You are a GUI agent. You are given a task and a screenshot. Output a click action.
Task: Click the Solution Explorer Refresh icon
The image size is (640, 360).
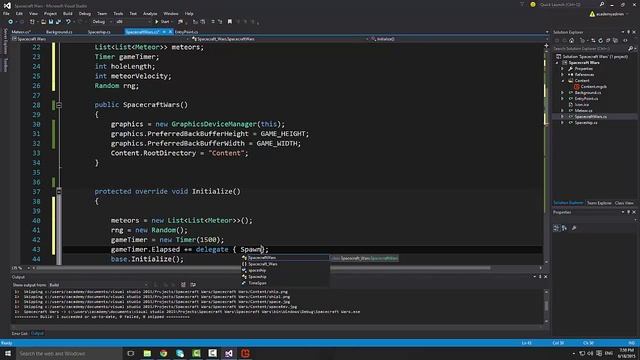600,40
